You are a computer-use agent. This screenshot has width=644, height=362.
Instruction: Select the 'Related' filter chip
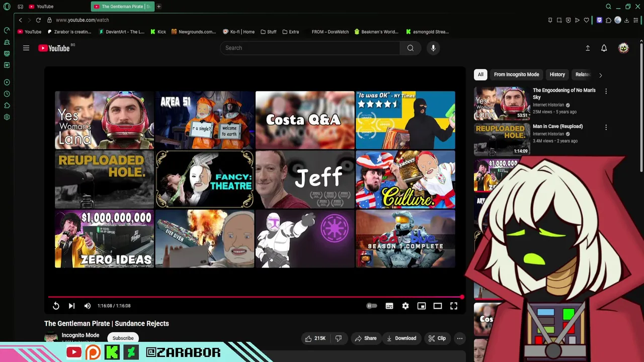tap(583, 74)
